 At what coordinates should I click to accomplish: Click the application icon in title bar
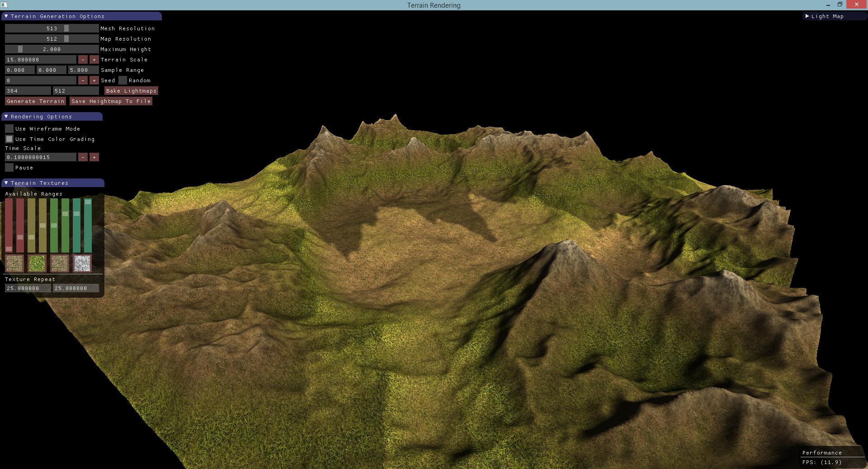coord(5,5)
